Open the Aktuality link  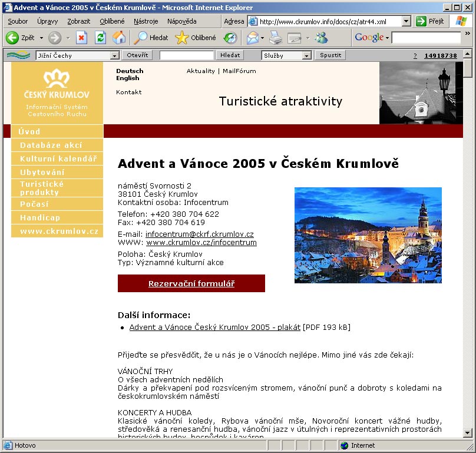pos(201,71)
